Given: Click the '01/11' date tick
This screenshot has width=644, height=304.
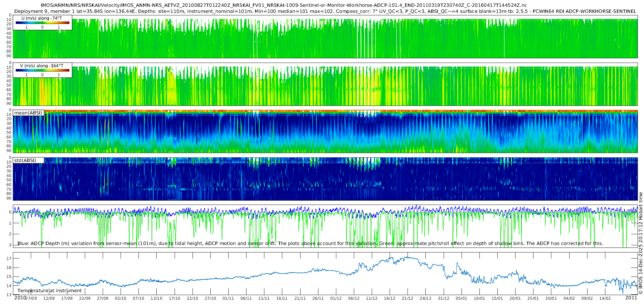Looking at the screenshot, I should 228,298.
